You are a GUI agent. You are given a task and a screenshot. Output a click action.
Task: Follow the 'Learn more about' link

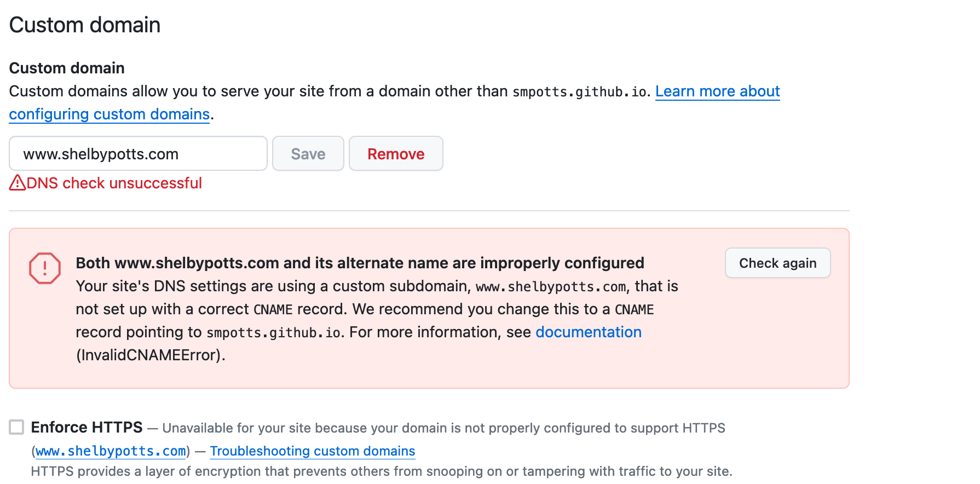click(x=717, y=91)
